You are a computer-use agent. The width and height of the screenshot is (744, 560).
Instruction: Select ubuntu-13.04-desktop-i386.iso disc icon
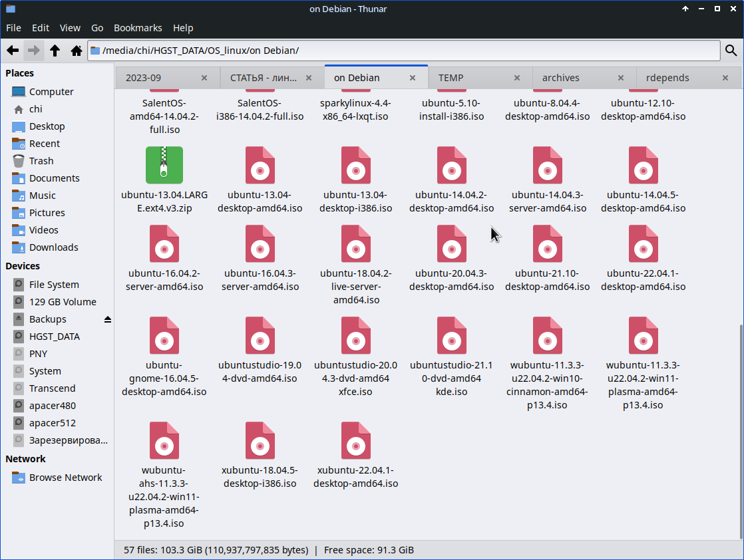(x=356, y=165)
